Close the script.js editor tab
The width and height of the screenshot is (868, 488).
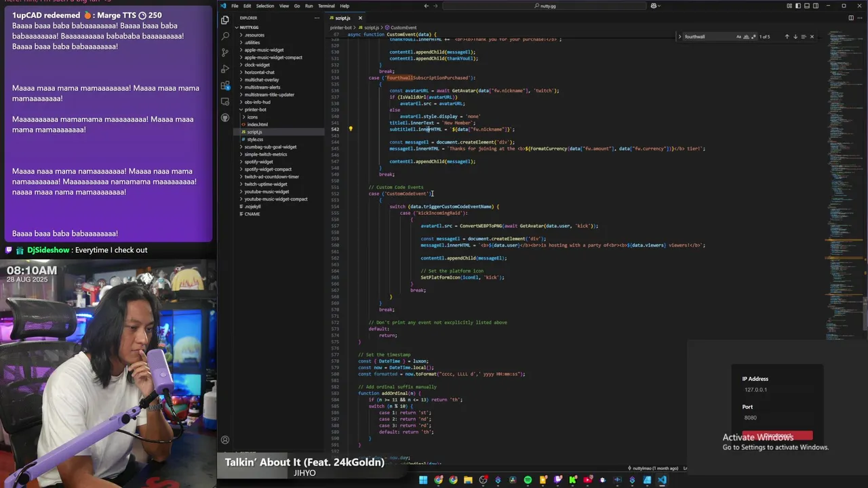tap(360, 18)
